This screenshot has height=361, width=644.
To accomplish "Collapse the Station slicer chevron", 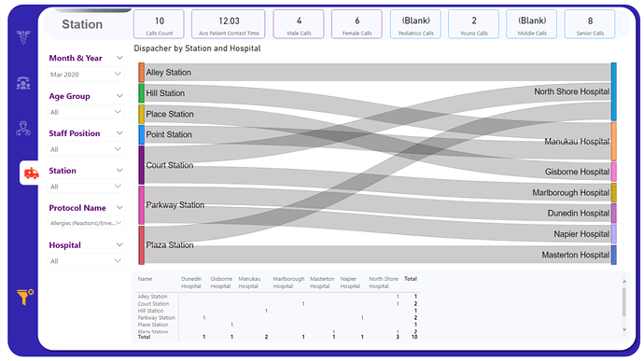I will (x=119, y=170).
